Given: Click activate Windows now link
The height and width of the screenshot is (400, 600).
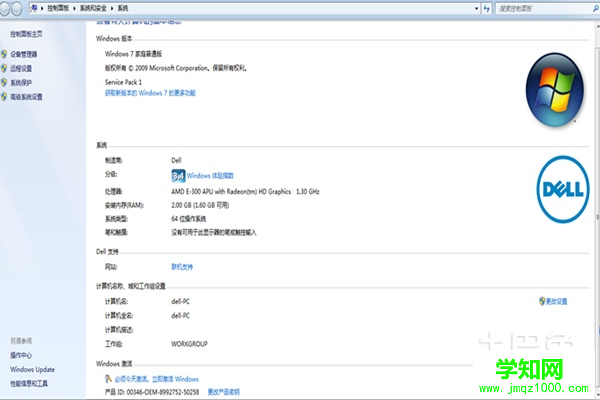Looking at the screenshot, I should (157, 379).
